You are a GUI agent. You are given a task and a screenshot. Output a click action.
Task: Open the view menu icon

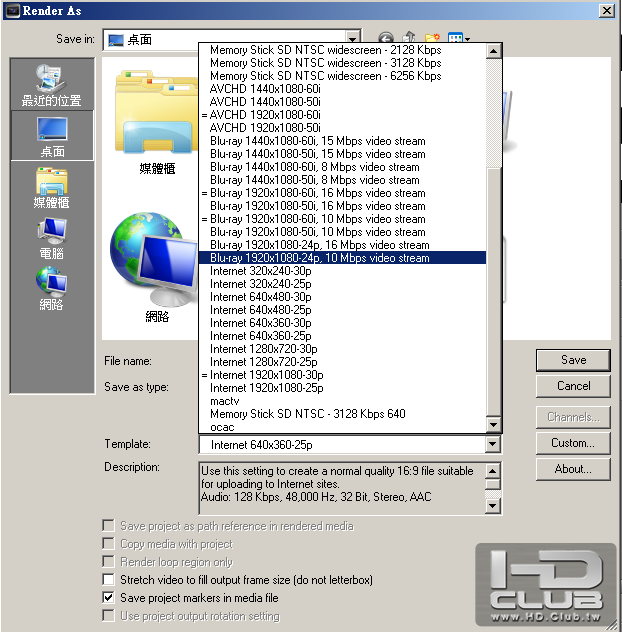459,38
